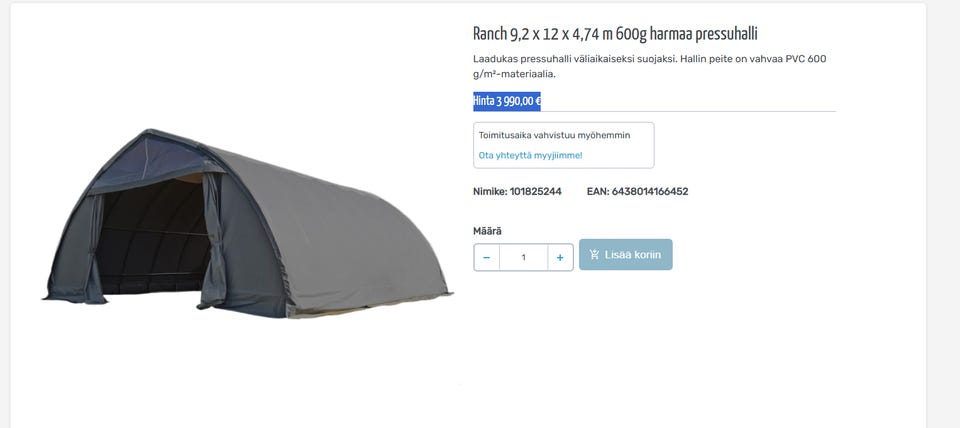The image size is (960, 428).
Task: Decrease quantity with the minus button
Action: (x=487, y=257)
